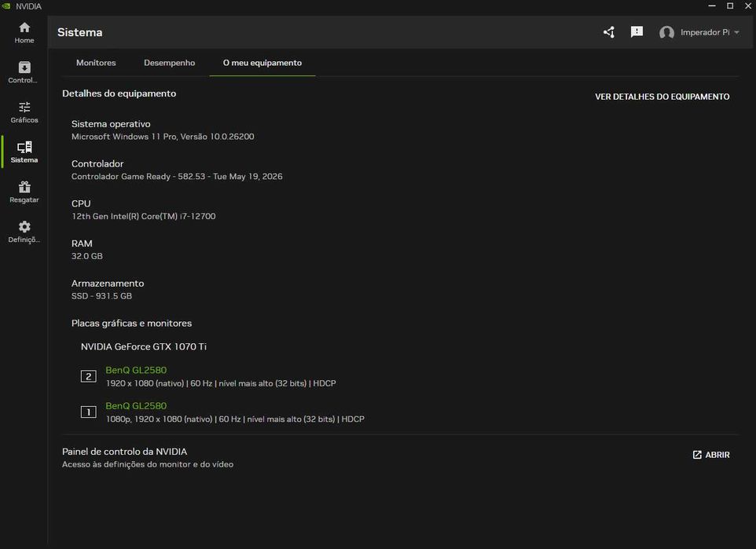756x549 pixels.
Task: Close the NVIDIA window
Action: [x=748, y=5]
